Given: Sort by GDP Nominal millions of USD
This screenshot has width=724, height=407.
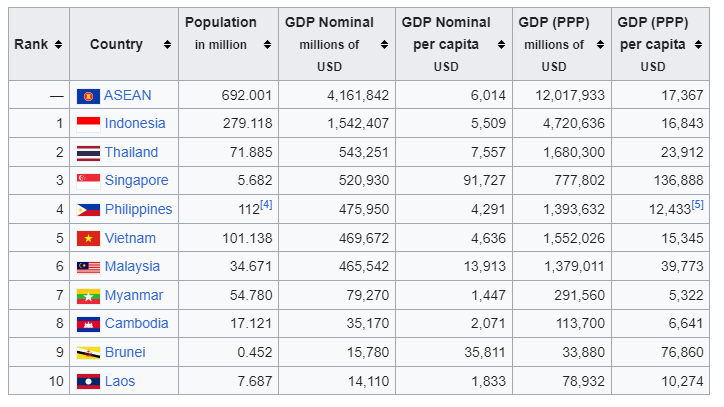Looking at the screenshot, I should pyautogui.click(x=384, y=45).
